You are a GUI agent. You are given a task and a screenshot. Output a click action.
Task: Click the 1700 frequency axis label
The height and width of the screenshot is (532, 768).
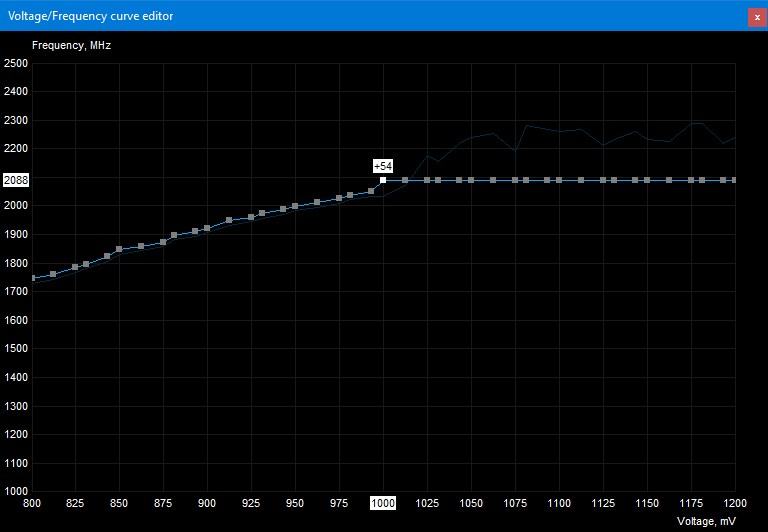coord(16,291)
